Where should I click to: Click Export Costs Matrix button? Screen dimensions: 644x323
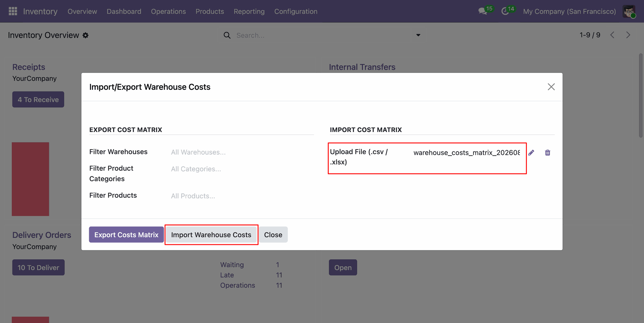(x=126, y=235)
